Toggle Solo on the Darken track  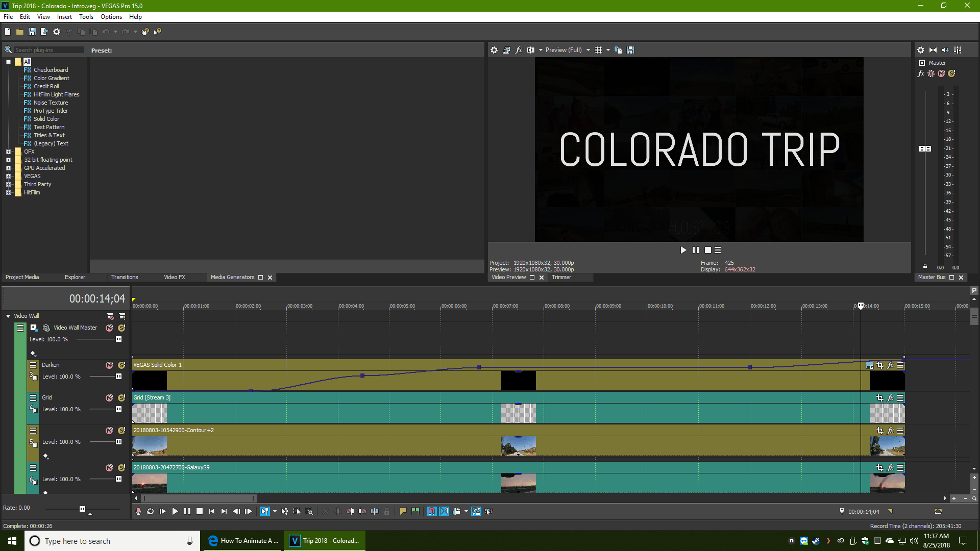tap(121, 365)
